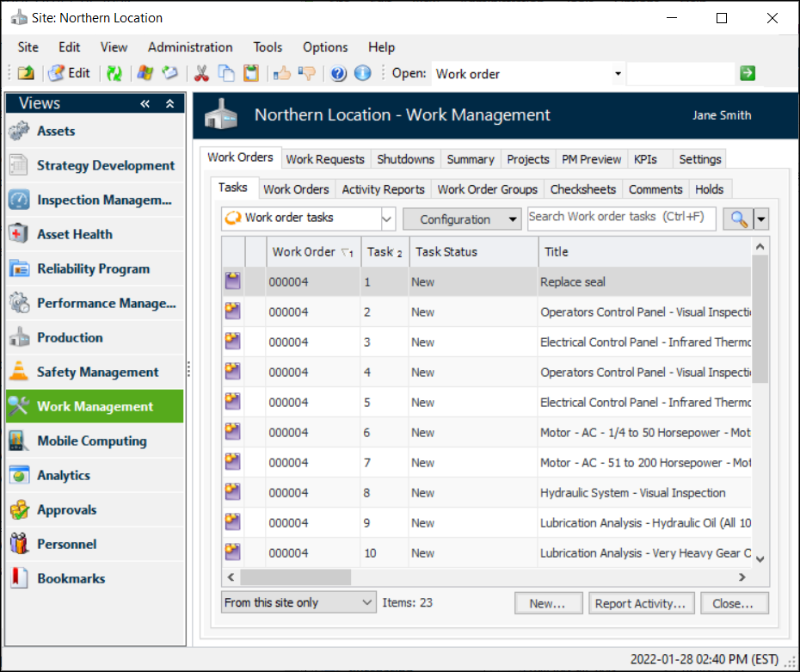Click the blue Help question mark icon
Viewport: 800px width, 672px height.
(338, 74)
